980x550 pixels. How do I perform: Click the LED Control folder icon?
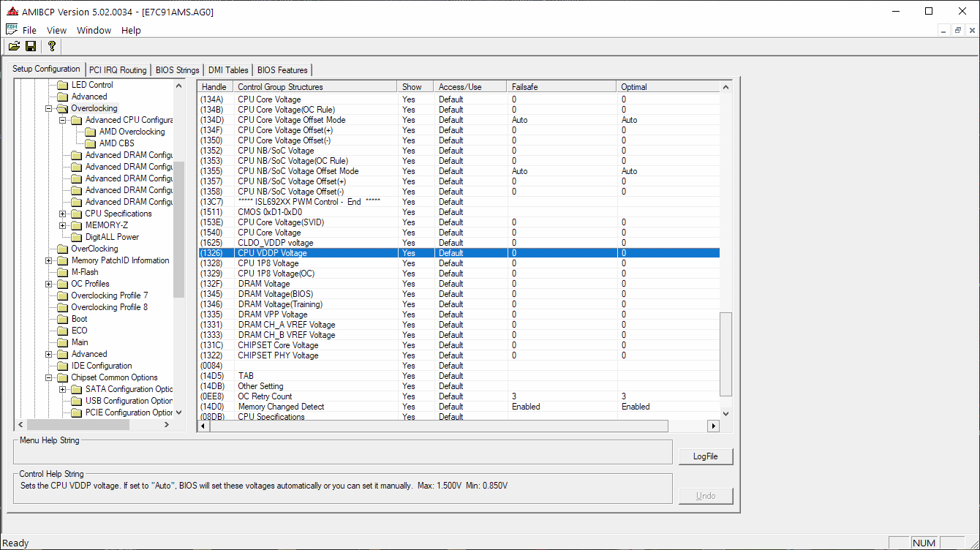pos(63,85)
